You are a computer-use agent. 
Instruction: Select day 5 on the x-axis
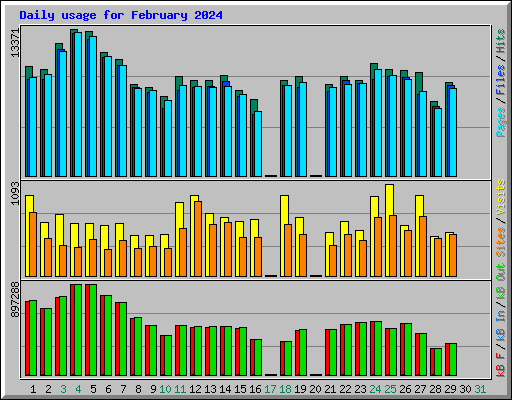(93, 389)
